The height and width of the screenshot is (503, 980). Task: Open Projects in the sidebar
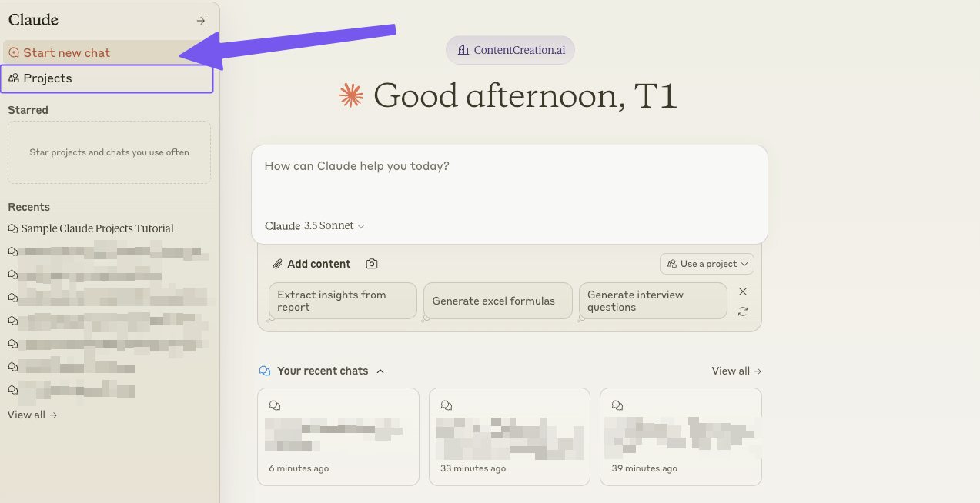[48, 78]
